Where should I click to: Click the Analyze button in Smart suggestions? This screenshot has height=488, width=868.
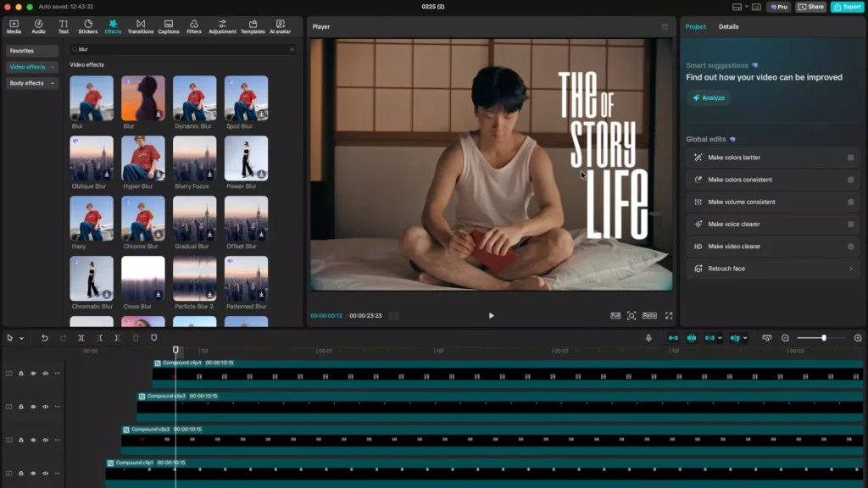(x=708, y=97)
